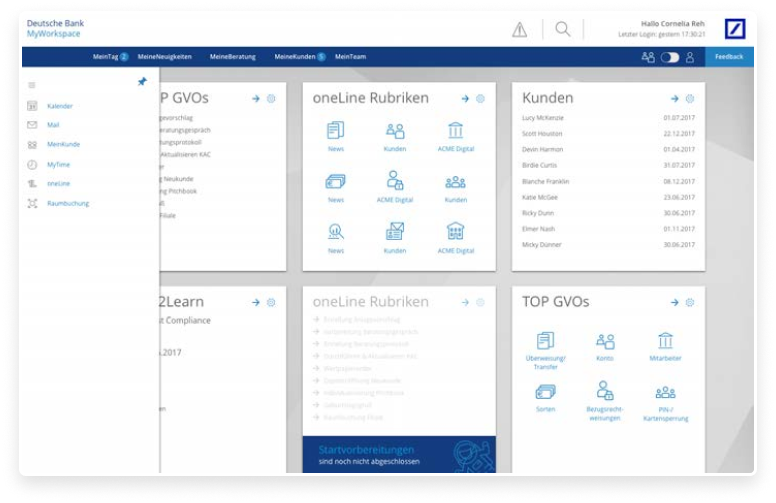
Task: Click the Mitarbeiter icon in TOP GVOs
Action: [665, 341]
